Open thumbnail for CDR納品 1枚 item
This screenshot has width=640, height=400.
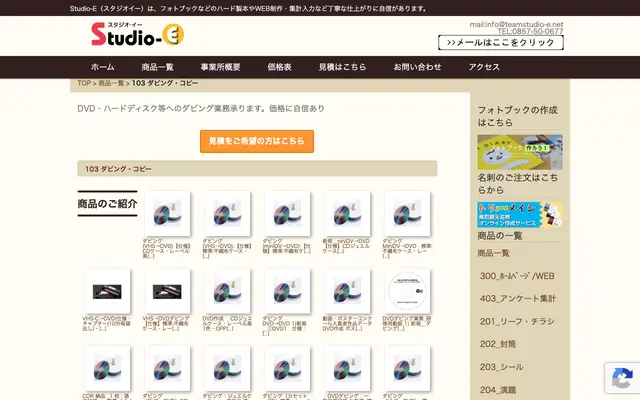[x=107, y=369]
